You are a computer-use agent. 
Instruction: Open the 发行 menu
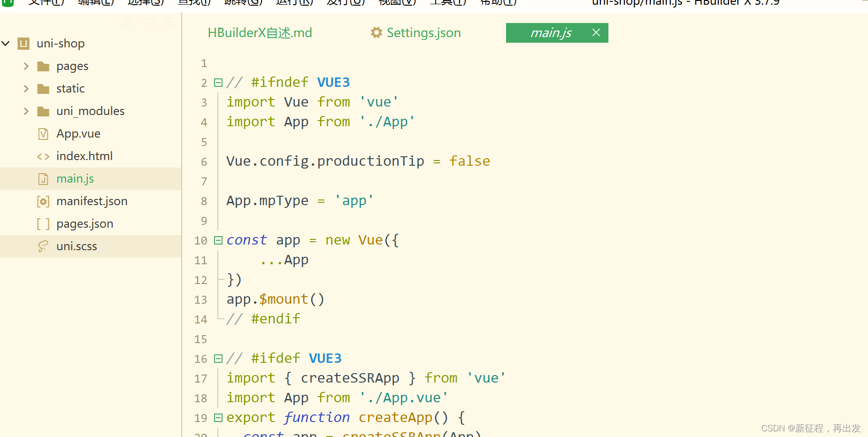pyautogui.click(x=346, y=2)
